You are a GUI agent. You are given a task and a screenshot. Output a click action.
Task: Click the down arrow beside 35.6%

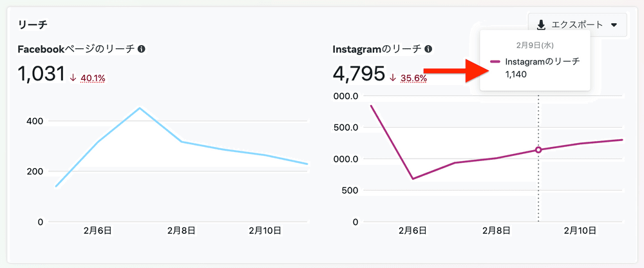393,78
